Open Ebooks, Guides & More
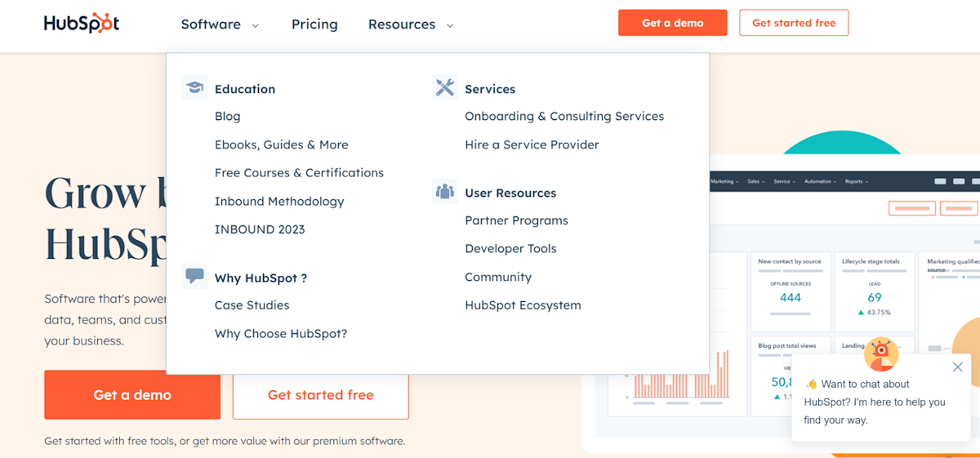Screen dimensions: 980x458 (282, 145)
